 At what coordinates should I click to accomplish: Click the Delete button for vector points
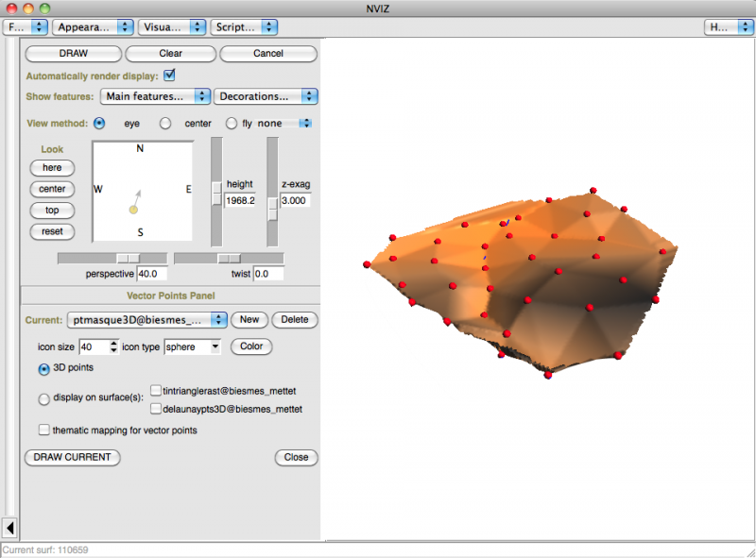(x=295, y=320)
